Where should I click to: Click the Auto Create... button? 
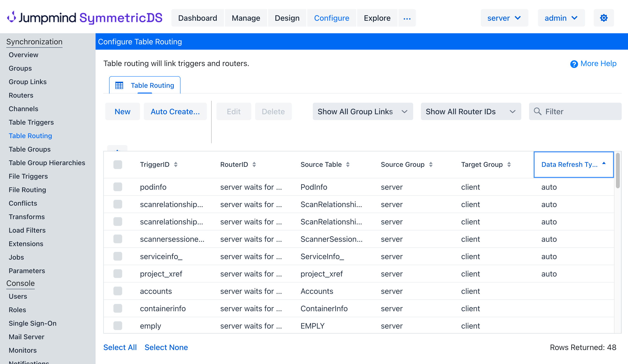coord(175,112)
